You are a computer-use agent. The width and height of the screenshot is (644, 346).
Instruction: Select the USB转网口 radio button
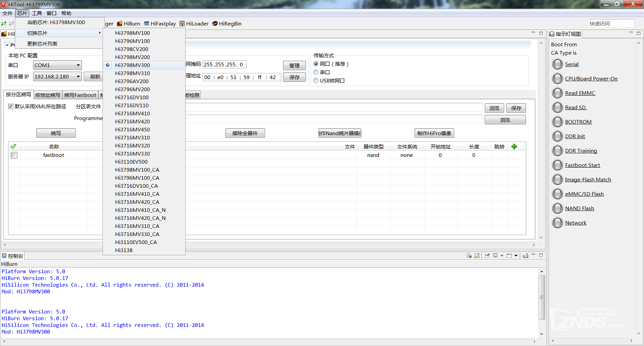coord(316,80)
